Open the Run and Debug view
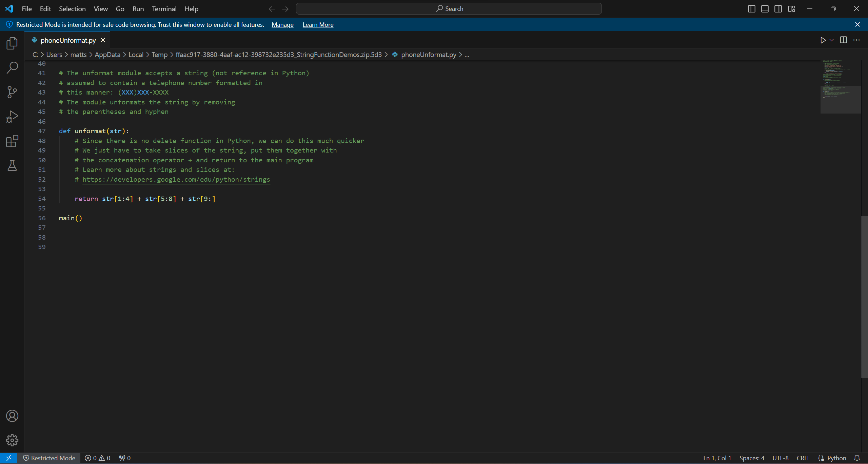The height and width of the screenshot is (464, 868). coord(12,117)
